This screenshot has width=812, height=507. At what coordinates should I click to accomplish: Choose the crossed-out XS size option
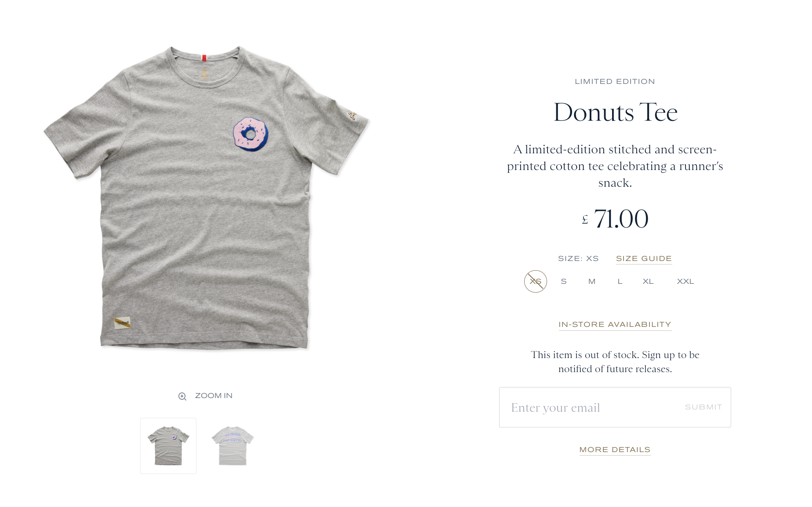coord(535,282)
